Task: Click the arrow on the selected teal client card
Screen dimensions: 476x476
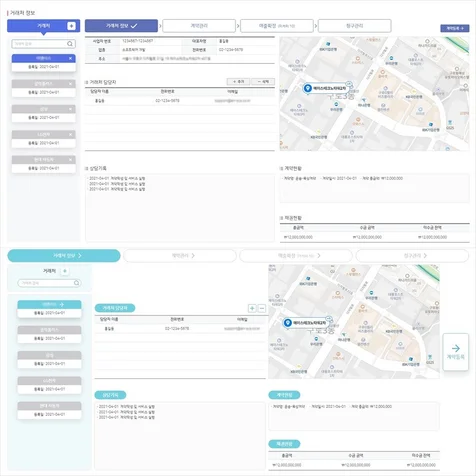Action: (x=61, y=304)
